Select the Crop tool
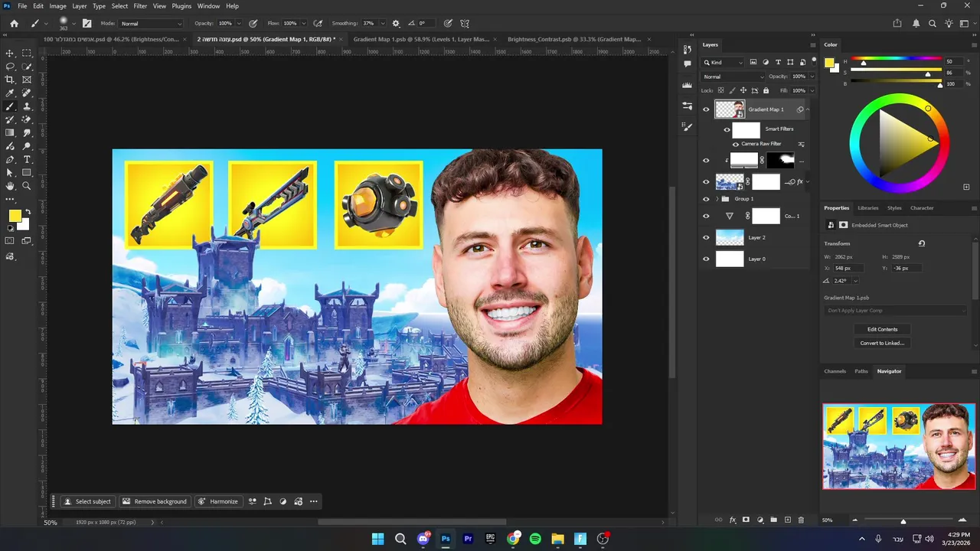Screen dimensions: 980x551 click(x=10, y=80)
